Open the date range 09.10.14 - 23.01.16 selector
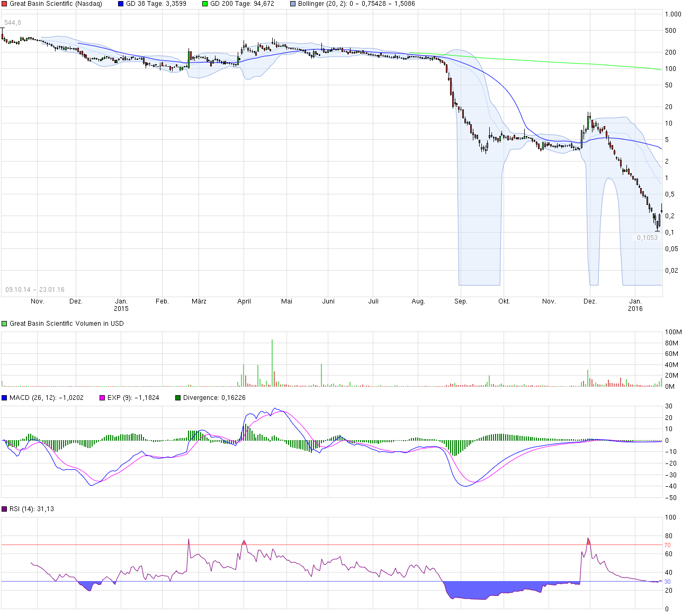The height and width of the screenshot is (616, 691). point(35,289)
